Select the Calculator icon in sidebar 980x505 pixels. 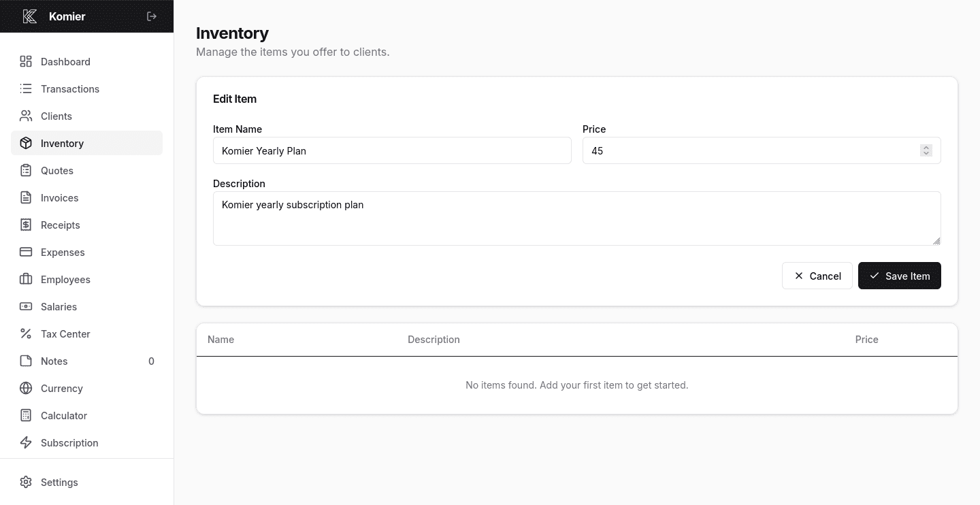point(26,415)
